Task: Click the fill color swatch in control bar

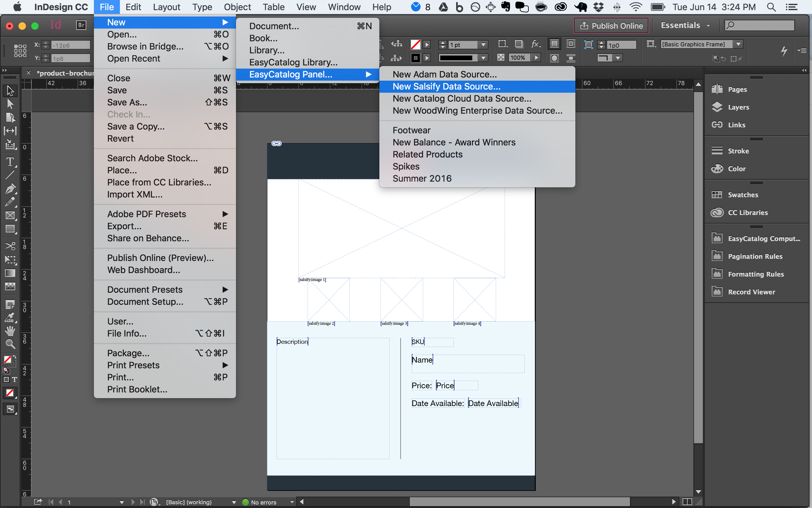Action: click(416, 45)
